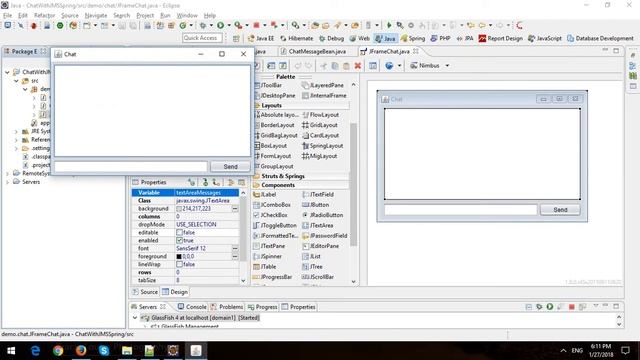Open the Java perspective

[385, 38]
